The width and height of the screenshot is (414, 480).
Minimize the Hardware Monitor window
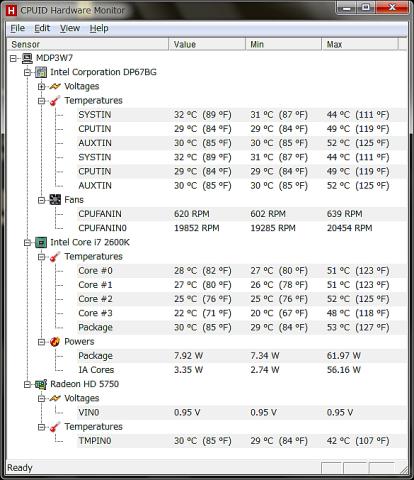tap(347, 8)
